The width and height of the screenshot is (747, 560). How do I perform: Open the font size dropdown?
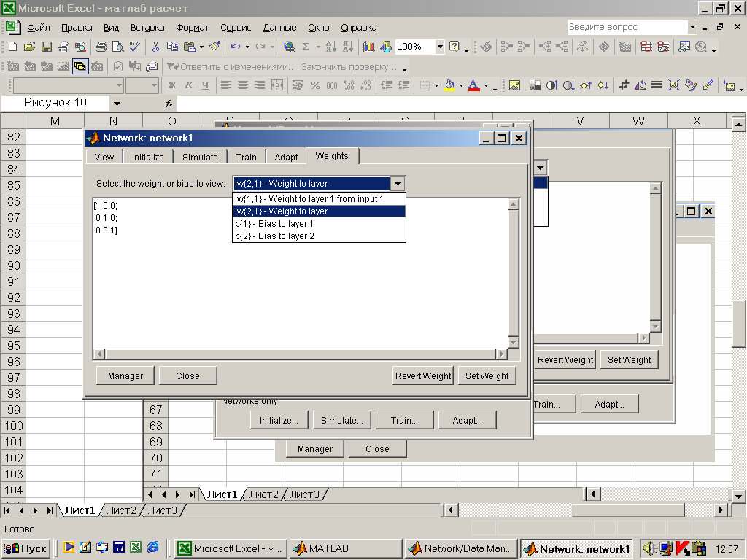(154, 85)
